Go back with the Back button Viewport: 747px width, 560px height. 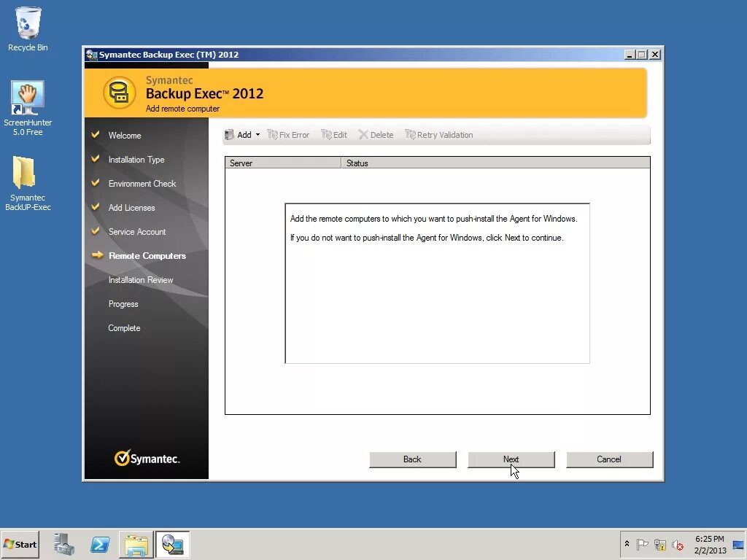click(x=413, y=459)
